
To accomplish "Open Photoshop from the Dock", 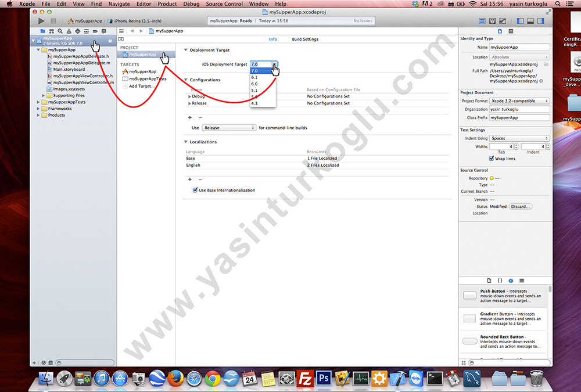I will (x=324, y=379).
